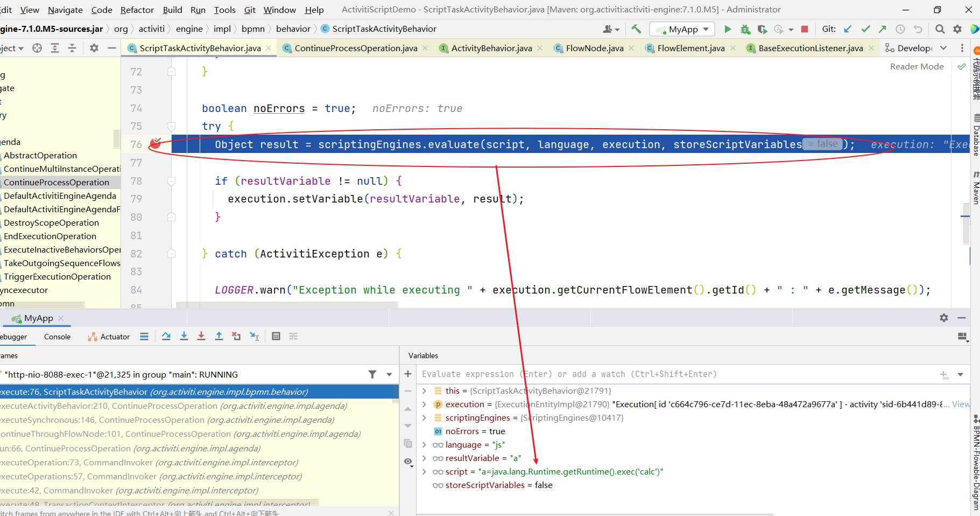Open the Database tool window sidebar button
The height and width of the screenshot is (516, 980).
pos(975,135)
